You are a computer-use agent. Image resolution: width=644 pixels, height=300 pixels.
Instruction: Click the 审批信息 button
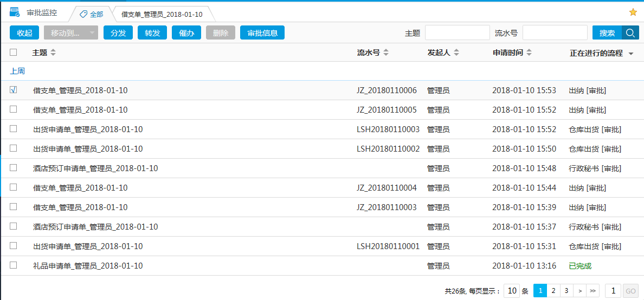pyautogui.click(x=262, y=33)
